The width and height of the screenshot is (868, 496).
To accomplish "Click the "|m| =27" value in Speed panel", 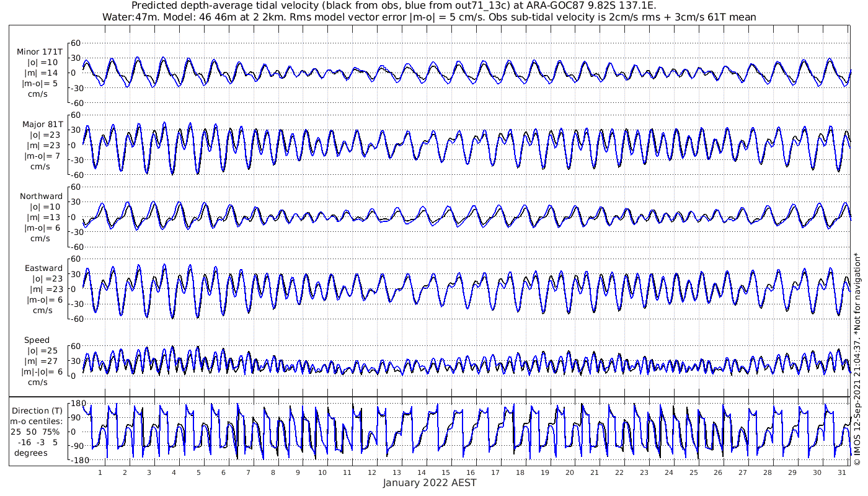I will click(42, 361).
